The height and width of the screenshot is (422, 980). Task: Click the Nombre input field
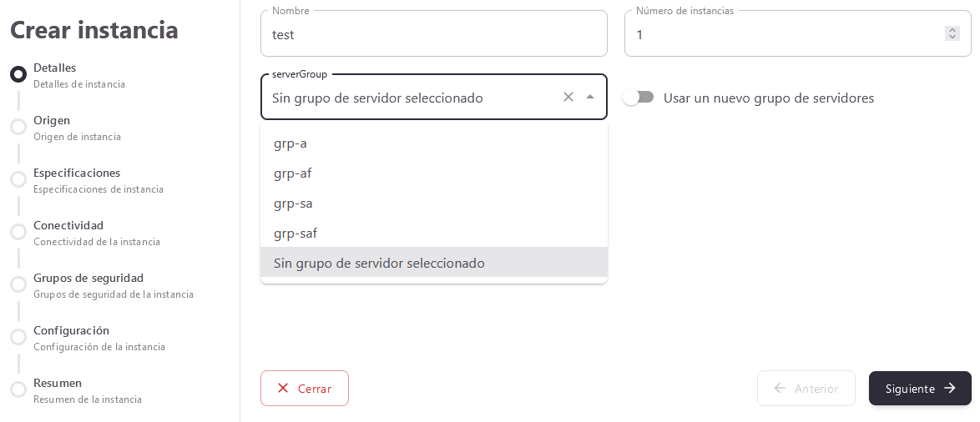(433, 35)
